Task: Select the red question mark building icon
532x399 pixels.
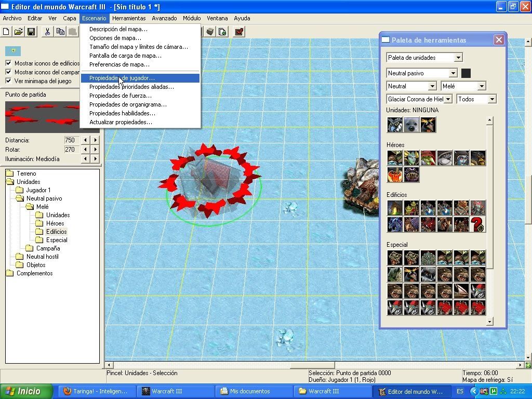Action: point(478,224)
